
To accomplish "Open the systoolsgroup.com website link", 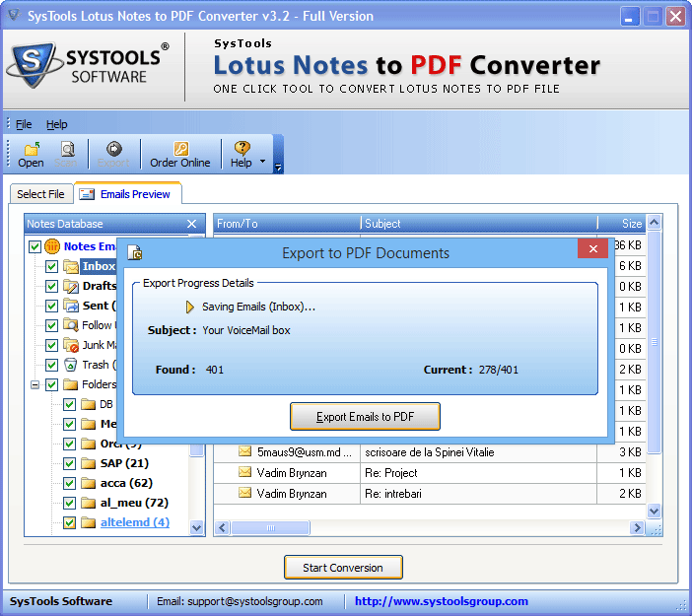I will [x=442, y=601].
